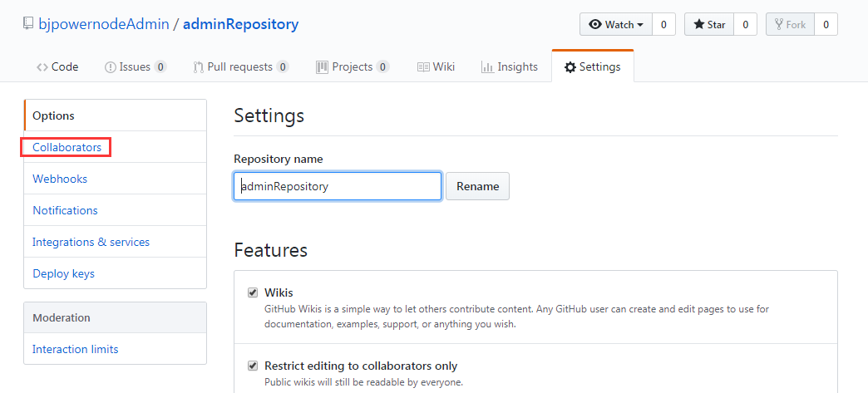Click the Projects board icon
The height and width of the screenshot is (393, 868).
322,67
